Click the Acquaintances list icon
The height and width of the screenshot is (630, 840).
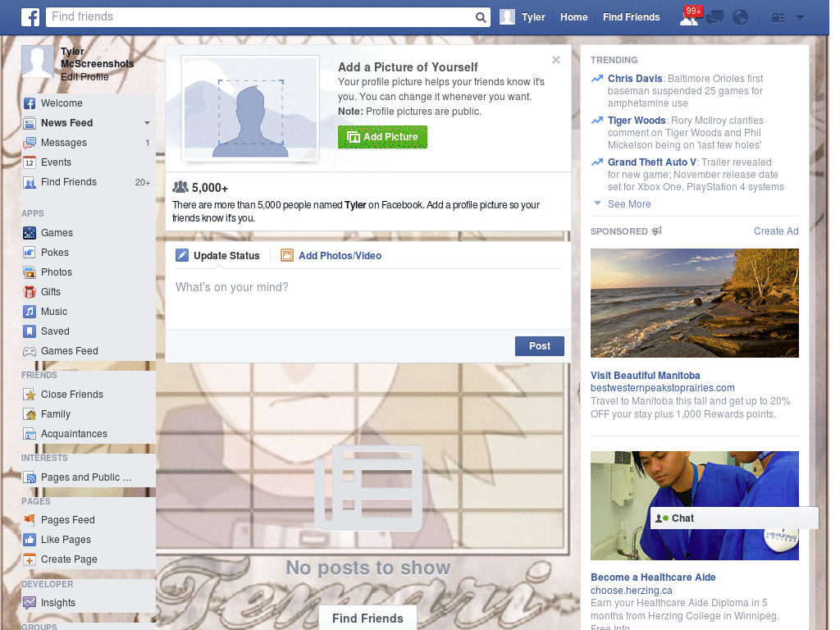[30, 434]
